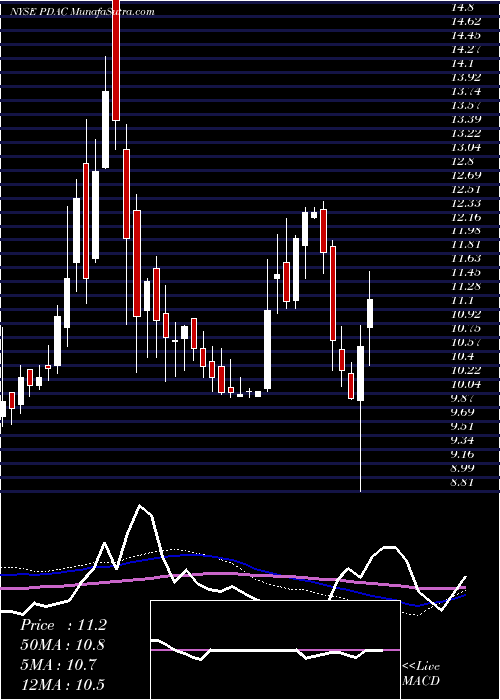Pick the 13.92 price axis value
Screen dimensions: 500x700
(x=466, y=77)
